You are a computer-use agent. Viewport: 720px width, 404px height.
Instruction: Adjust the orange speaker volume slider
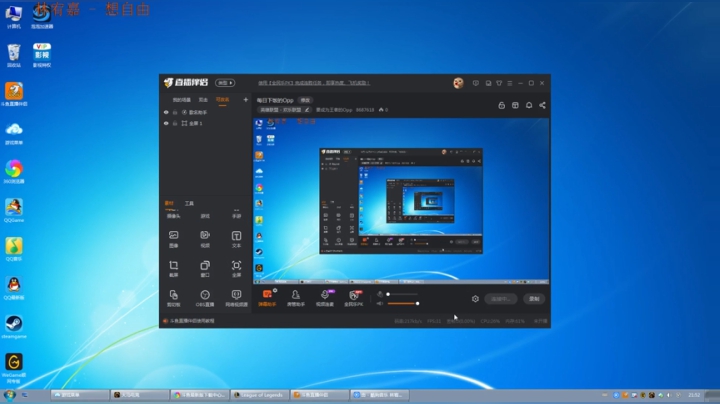(403, 303)
